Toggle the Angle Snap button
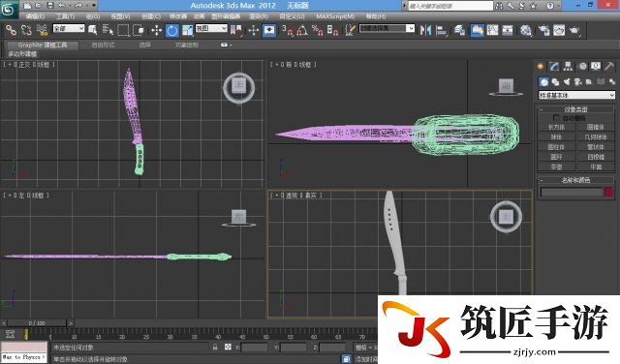Viewport: 620px width, 364px height. click(302, 30)
